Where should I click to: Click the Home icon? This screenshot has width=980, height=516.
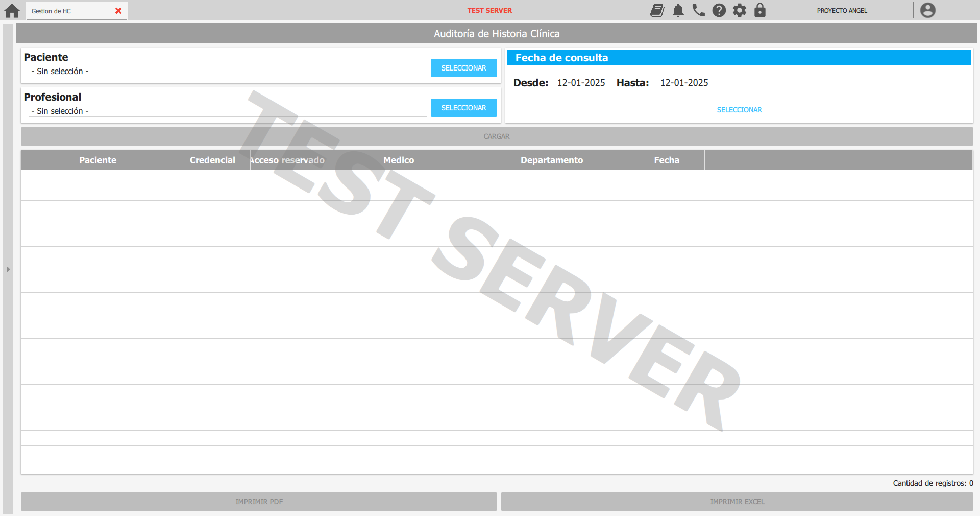pyautogui.click(x=12, y=11)
